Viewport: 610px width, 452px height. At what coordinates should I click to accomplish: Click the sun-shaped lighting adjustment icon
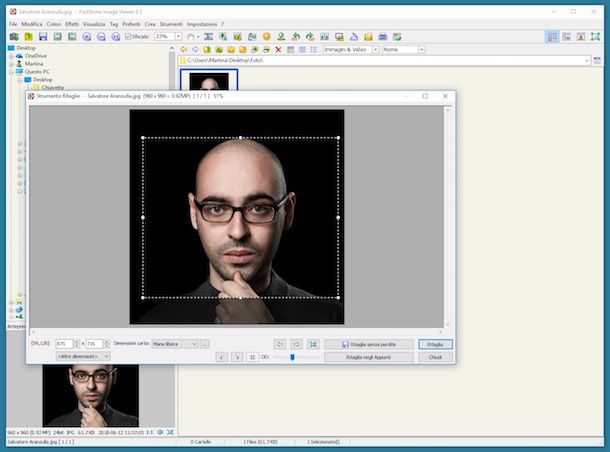(x=266, y=37)
